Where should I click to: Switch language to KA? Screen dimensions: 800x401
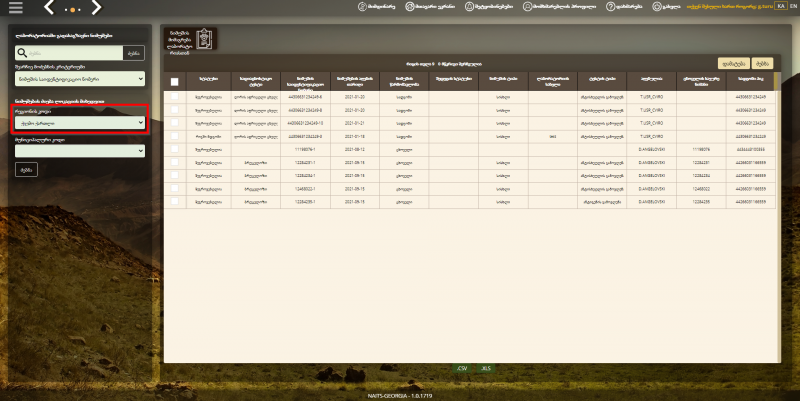[780, 6]
